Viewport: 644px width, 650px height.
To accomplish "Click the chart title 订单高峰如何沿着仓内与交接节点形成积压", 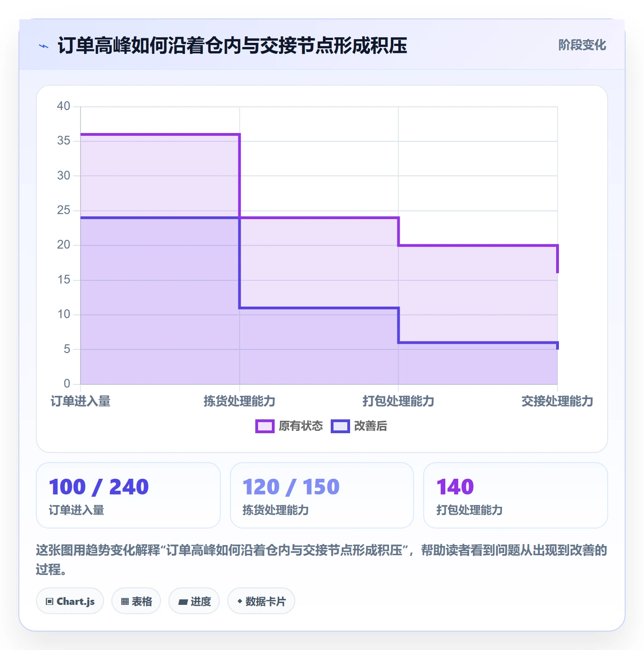I will pyautogui.click(x=232, y=46).
